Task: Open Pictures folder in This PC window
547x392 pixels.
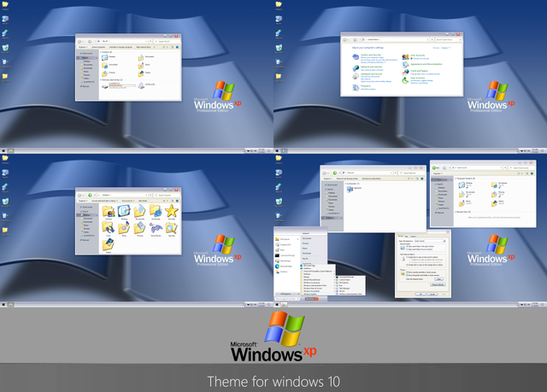Action: tap(104, 73)
